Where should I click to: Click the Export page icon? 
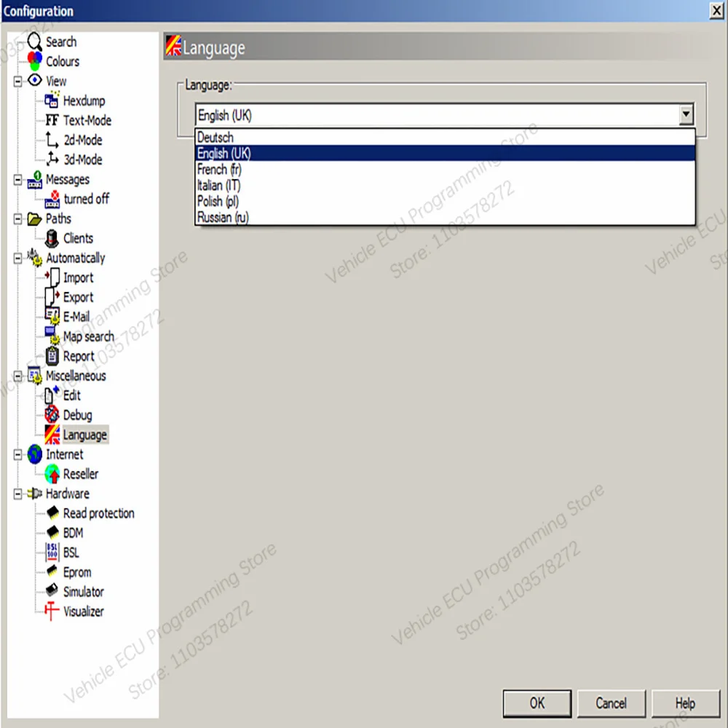52,297
